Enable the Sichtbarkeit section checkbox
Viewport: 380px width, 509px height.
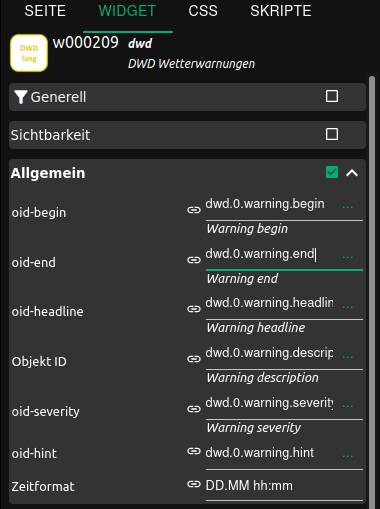pyautogui.click(x=332, y=134)
